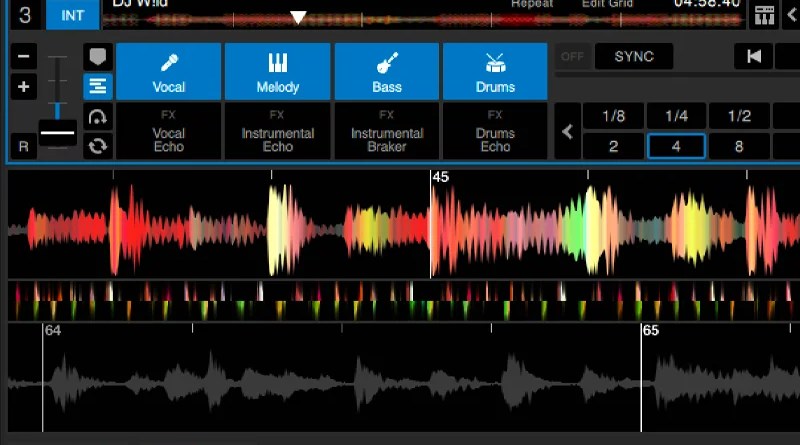800x445 pixels.
Task: Toggle the Vocal stem button
Action: [168, 71]
